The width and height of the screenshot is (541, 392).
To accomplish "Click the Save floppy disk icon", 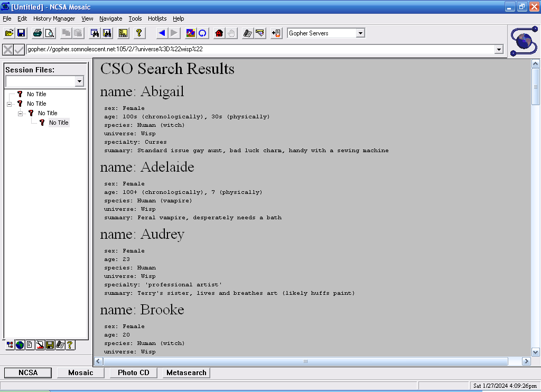I will (x=21, y=33).
